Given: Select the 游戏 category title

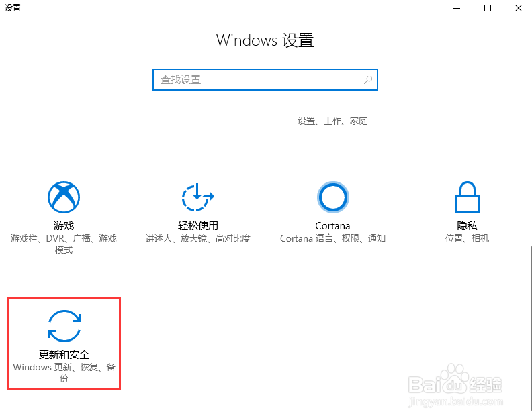Looking at the screenshot, I should tap(64, 225).
